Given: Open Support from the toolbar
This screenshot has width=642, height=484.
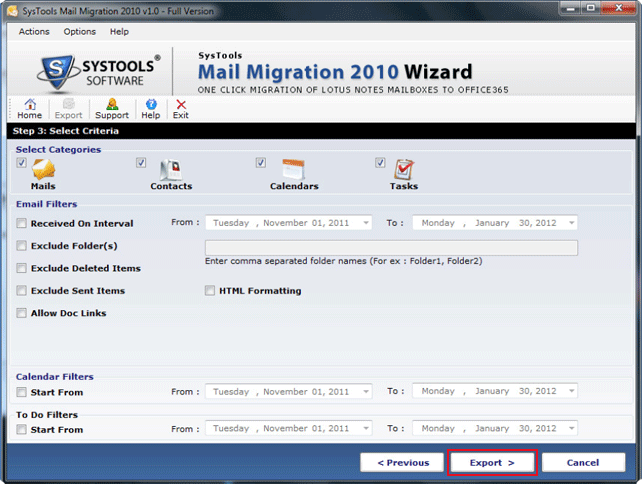Looking at the screenshot, I should [112, 109].
